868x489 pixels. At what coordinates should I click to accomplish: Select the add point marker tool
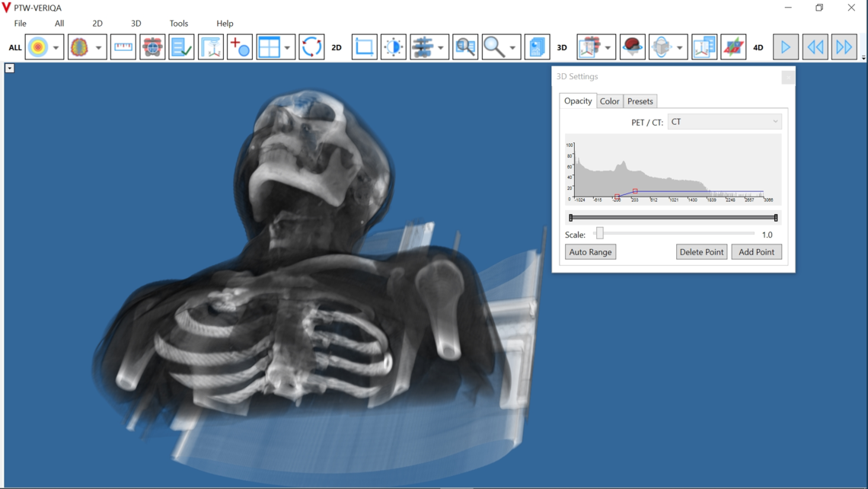pyautogui.click(x=239, y=46)
